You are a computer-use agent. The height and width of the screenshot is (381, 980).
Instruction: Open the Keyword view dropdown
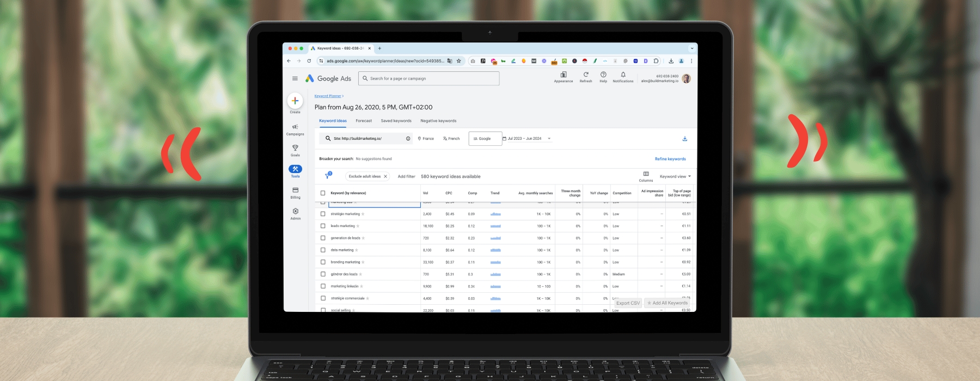tap(675, 176)
